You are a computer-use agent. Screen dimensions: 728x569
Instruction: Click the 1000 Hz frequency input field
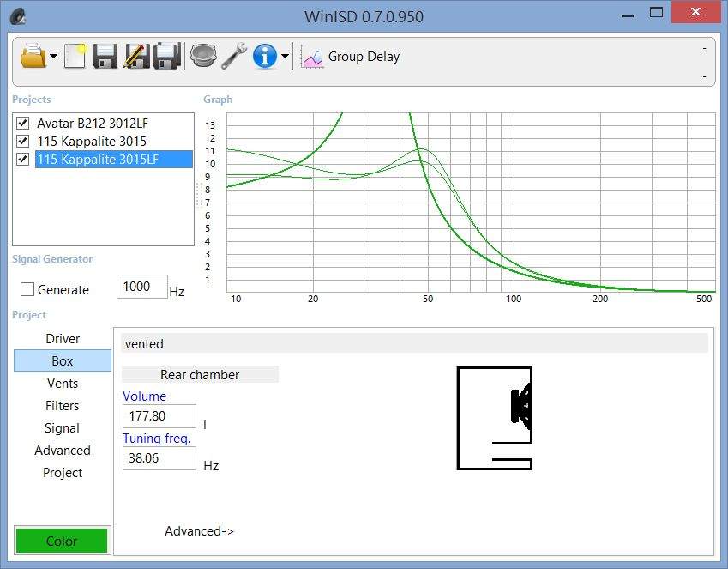click(142, 287)
